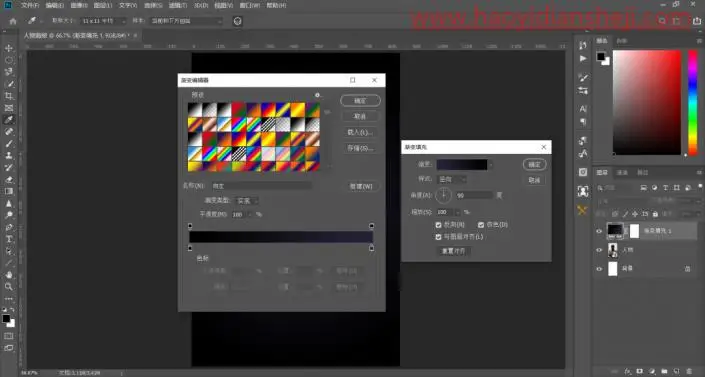The width and height of the screenshot is (705, 377).
Task: Toggle the Reverse (反向) checkbox
Action: pos(438,224)
